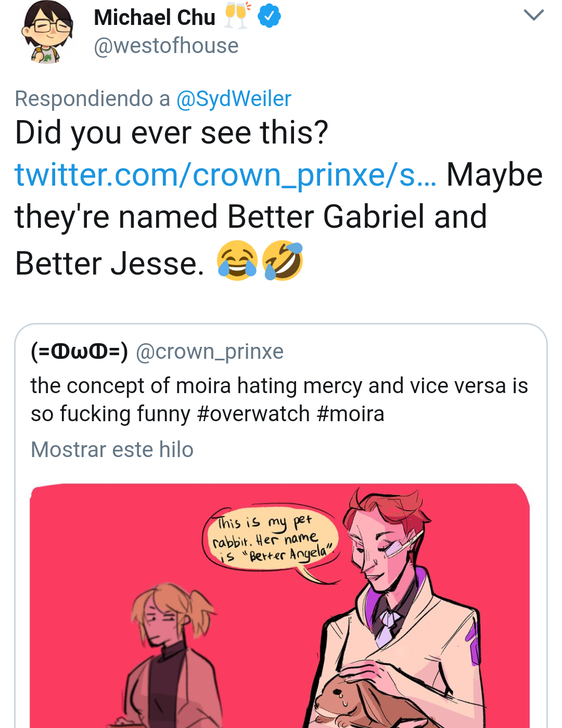This screenshot has width=562, height=728.
Task: Click the blue verified checkmark badge
Action: pyautogui.click(x=269, y=17)
